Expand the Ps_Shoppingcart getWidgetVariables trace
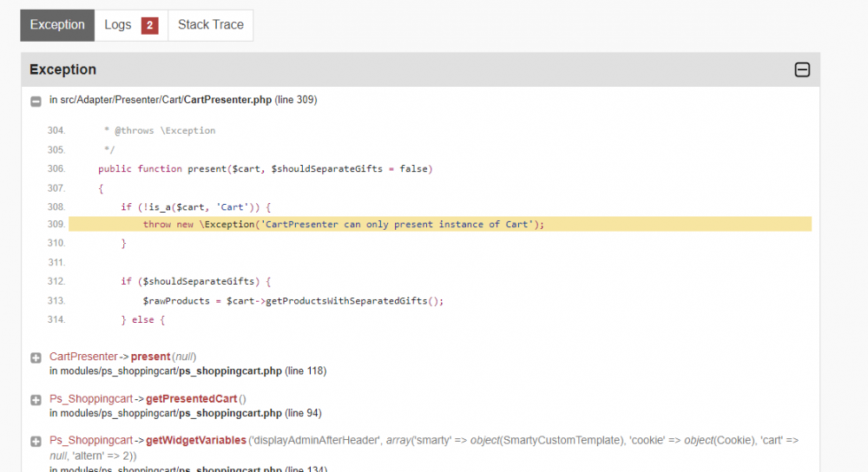Viewport: 868px width, 472px height. (x=36, y=442)
